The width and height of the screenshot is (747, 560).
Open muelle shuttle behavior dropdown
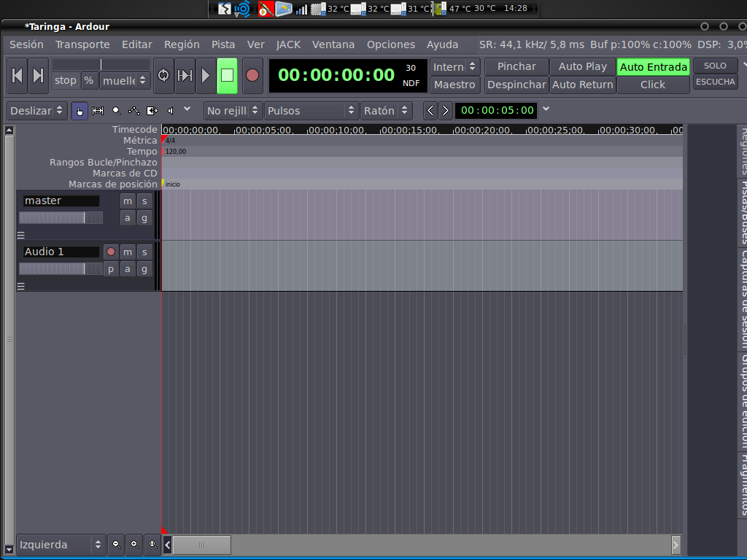(125, 81)
